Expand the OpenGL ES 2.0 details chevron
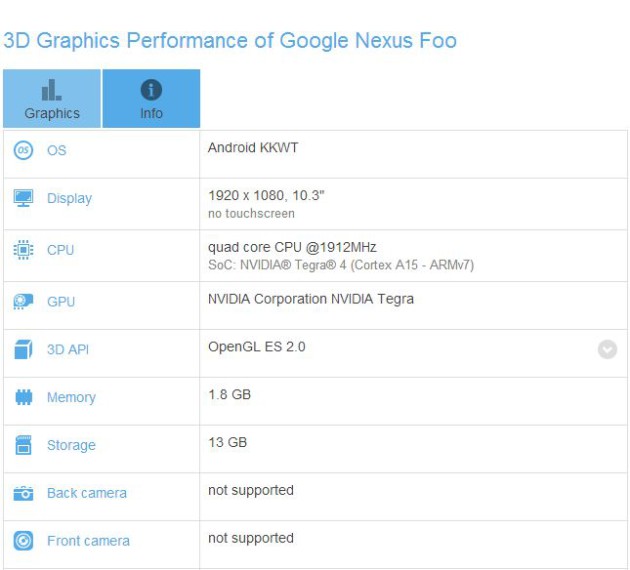The height and width of the screenshot is (570, 630). tap(607, 349)
